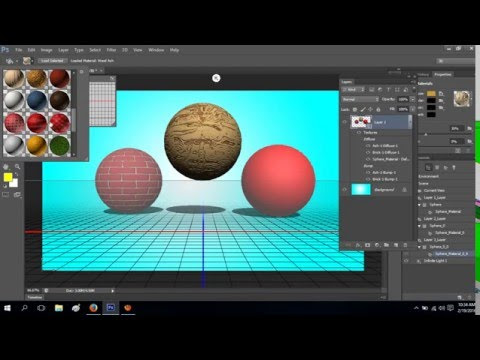Switch to the Properties tab

click(443, 74)
